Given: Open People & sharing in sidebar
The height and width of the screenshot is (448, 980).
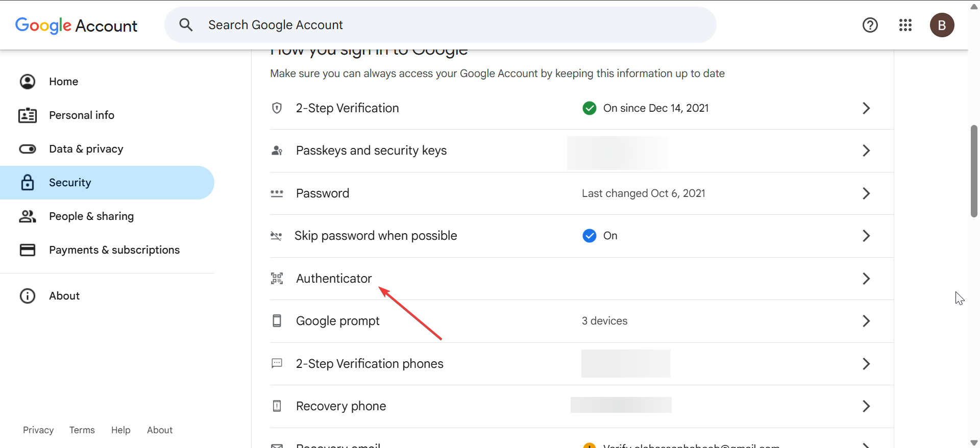Looking at the screenshot, I should click(x=91, y=216).
